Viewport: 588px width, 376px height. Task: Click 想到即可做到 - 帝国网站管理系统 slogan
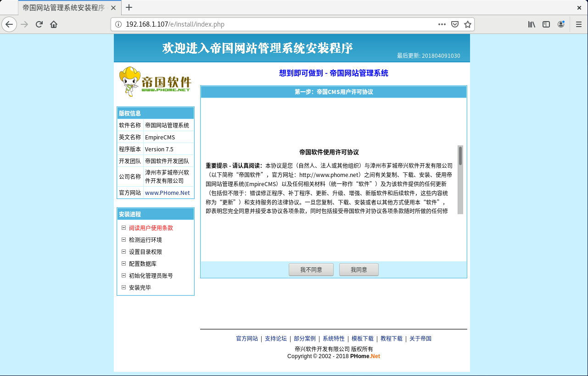pos(334,73)
